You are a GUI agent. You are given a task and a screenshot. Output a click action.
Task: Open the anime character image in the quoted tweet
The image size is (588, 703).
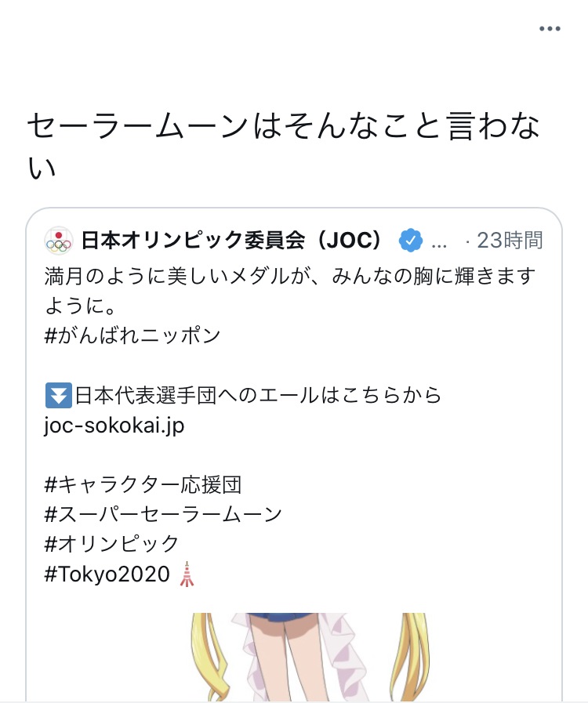[x=310, y=657]
